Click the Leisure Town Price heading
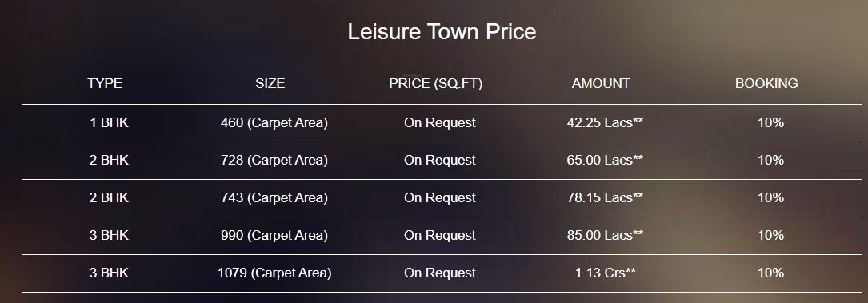 coord(442,31)
